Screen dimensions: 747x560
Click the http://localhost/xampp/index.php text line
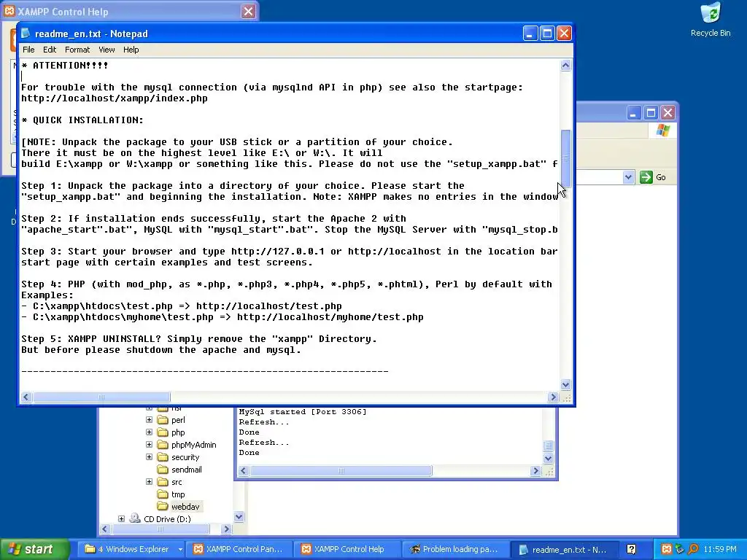[115, 98]
